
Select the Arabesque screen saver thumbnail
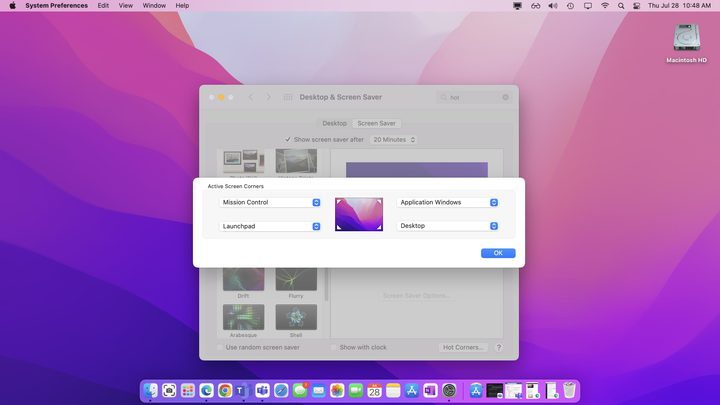[243, 317]
